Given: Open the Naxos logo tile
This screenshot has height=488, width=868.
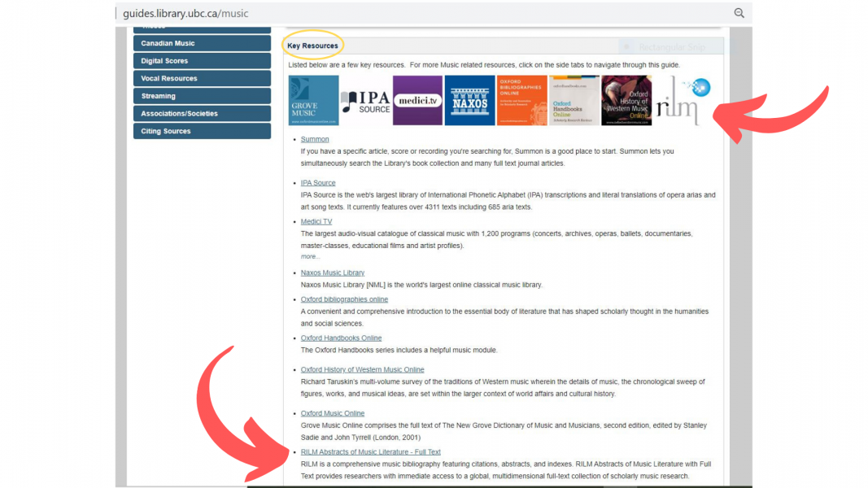Looking at the screenshot, I should [x=469, y=100].
